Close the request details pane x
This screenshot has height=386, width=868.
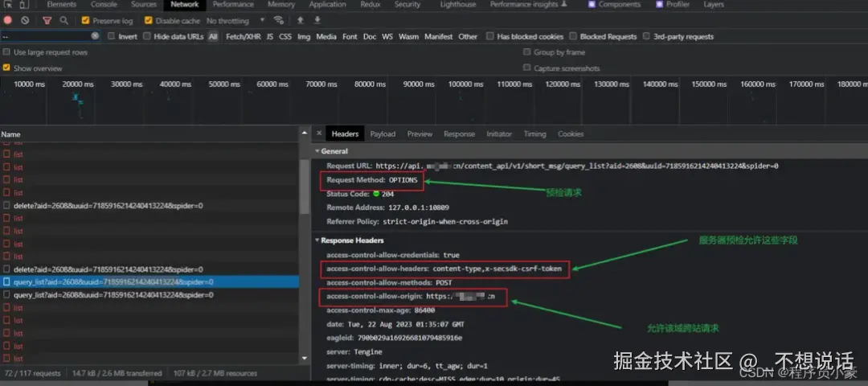tap(319, 133)
